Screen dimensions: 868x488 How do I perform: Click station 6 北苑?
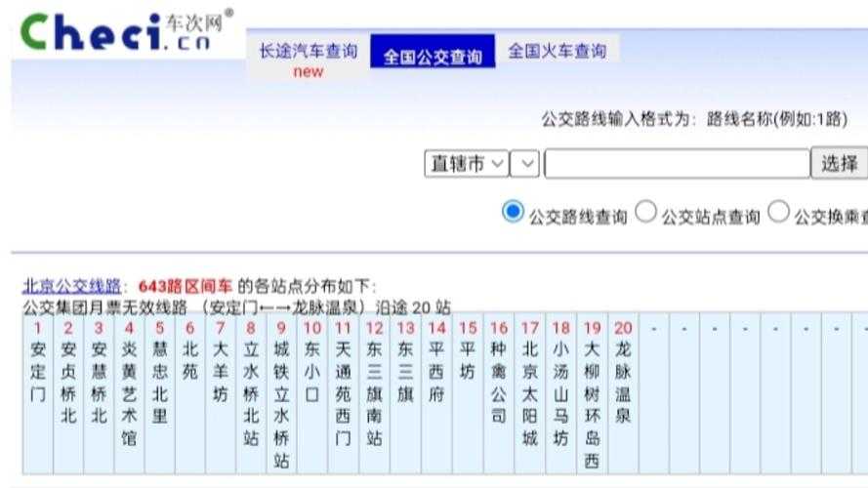(189, 360)
